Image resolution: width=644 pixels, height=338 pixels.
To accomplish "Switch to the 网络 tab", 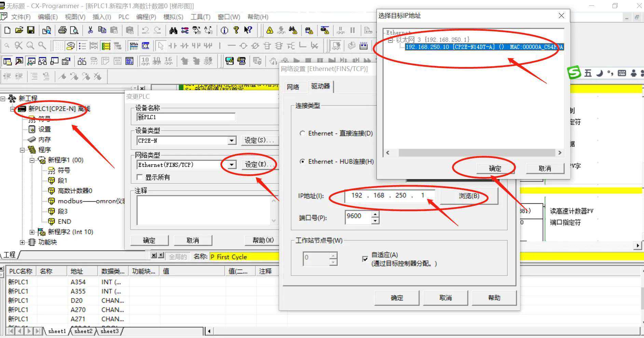I will coord(293,87).
